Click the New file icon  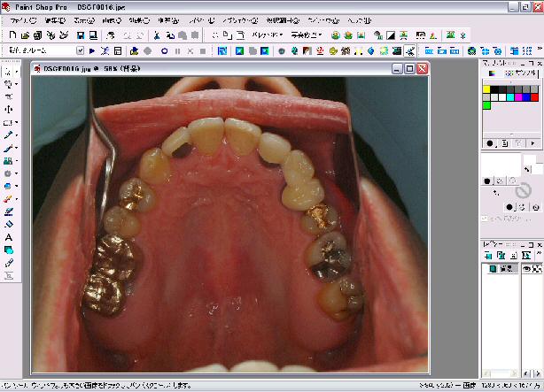pyautogui.click(x=12, y=35)
